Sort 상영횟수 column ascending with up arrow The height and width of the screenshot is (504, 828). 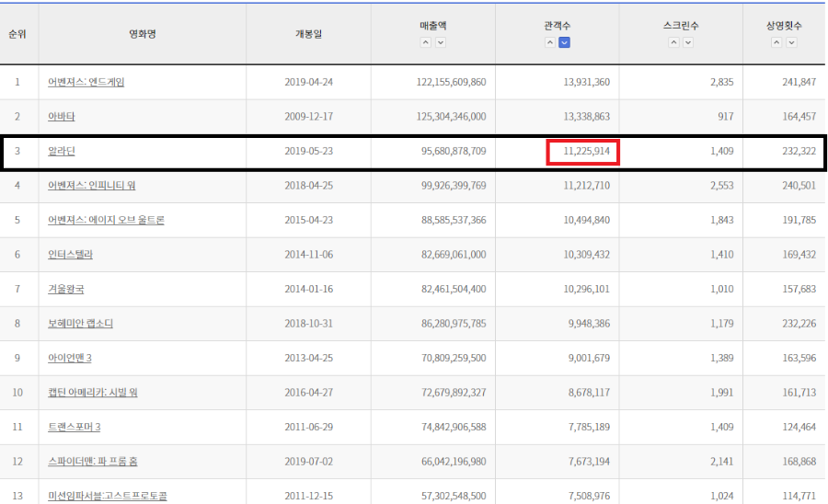click(777, 42)
